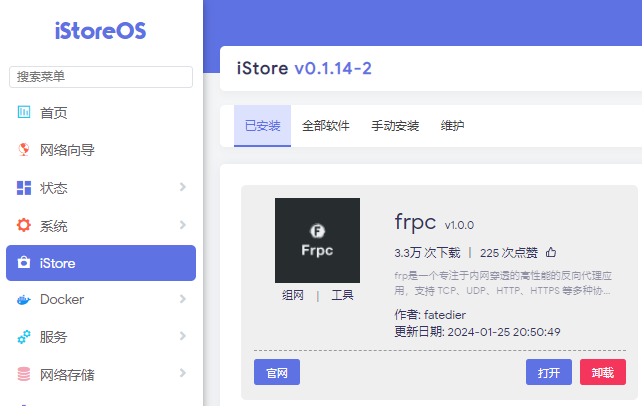This screenshot has width=642, height=406.
Task: Expand the Docker menu chevron
Action: click(183, 299)
